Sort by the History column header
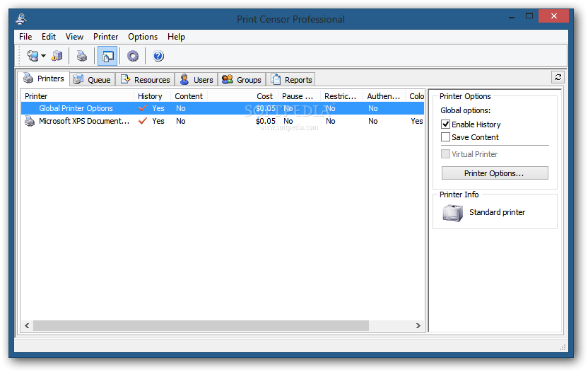Viewport: 588px width, 372px height. (152, 96)
